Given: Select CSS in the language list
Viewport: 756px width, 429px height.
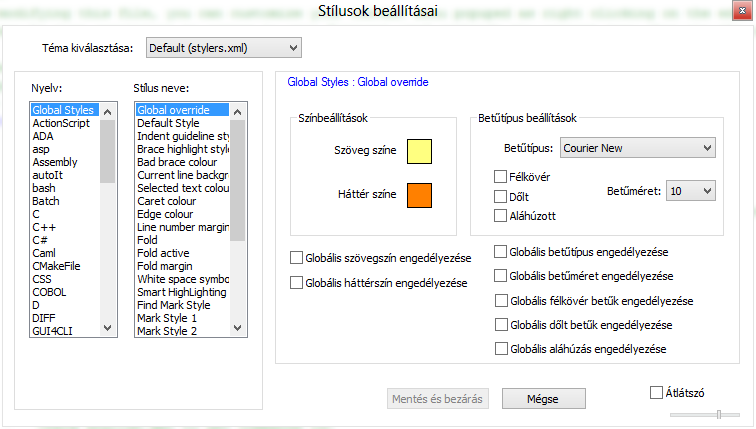Looking at the screenshot, I should [x=42, y=279].
